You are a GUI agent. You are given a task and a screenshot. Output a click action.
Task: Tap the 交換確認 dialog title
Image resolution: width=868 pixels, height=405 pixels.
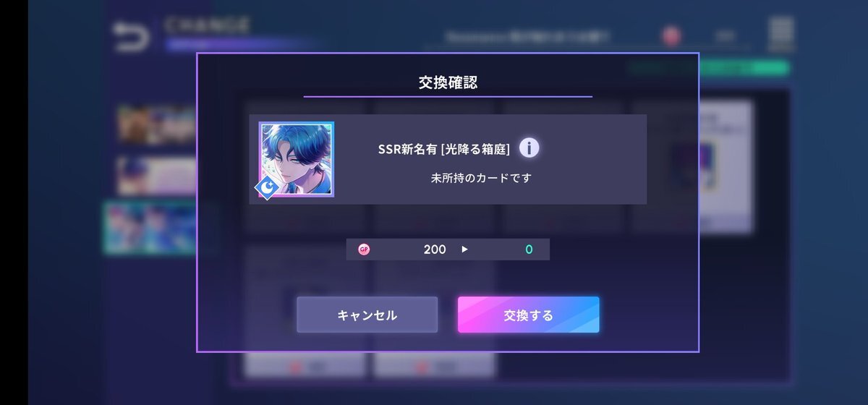tap(448, 82)
